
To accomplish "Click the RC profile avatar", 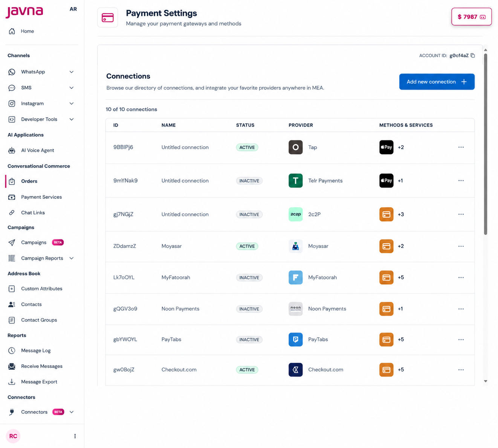I will click(13, 436).
